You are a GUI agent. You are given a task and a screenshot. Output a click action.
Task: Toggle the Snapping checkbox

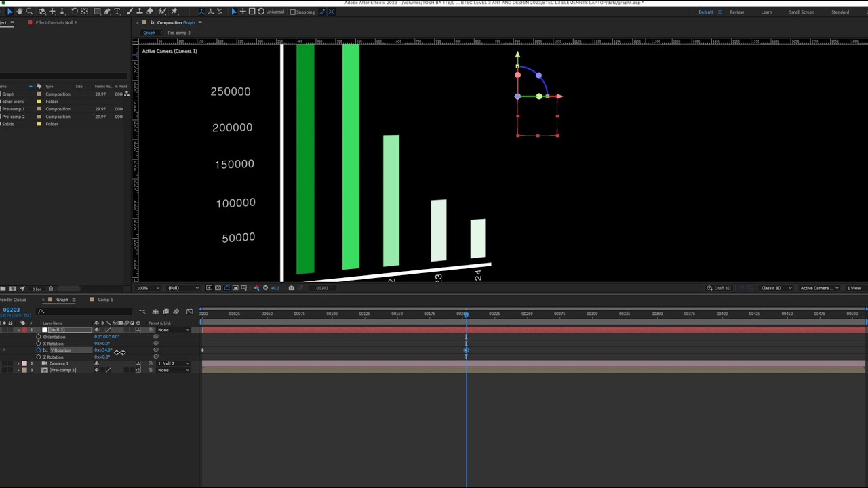[x=292, y=12]
